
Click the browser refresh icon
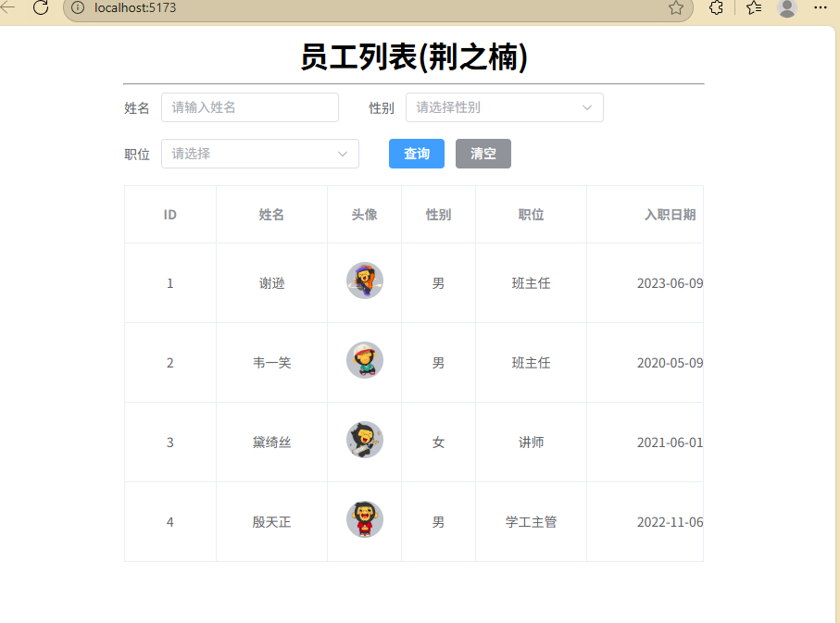tap(40, 8)
